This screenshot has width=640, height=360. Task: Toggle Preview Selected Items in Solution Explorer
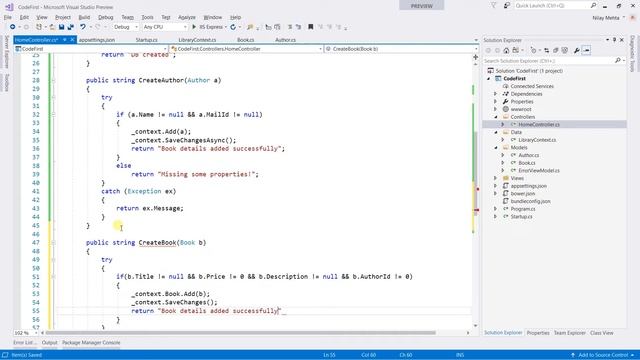pos(587,50)
